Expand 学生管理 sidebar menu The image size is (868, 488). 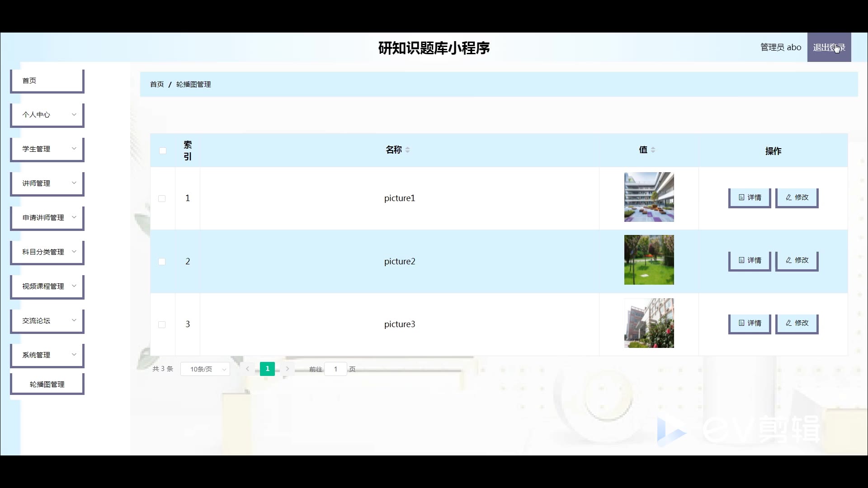(x=47, y=149)
